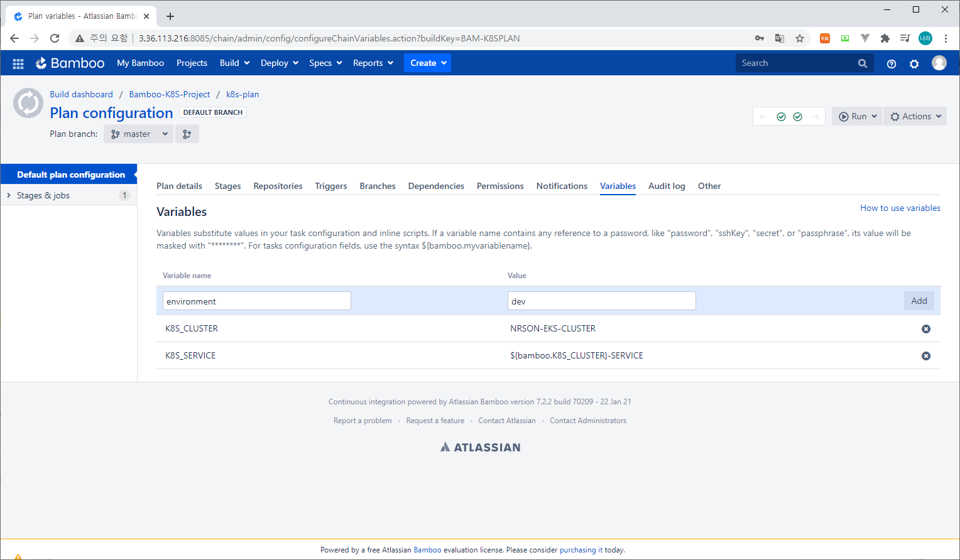Open the app switcher grid icon
The width and height of the screenshot is (960, 560).
(x=18, y=63)
